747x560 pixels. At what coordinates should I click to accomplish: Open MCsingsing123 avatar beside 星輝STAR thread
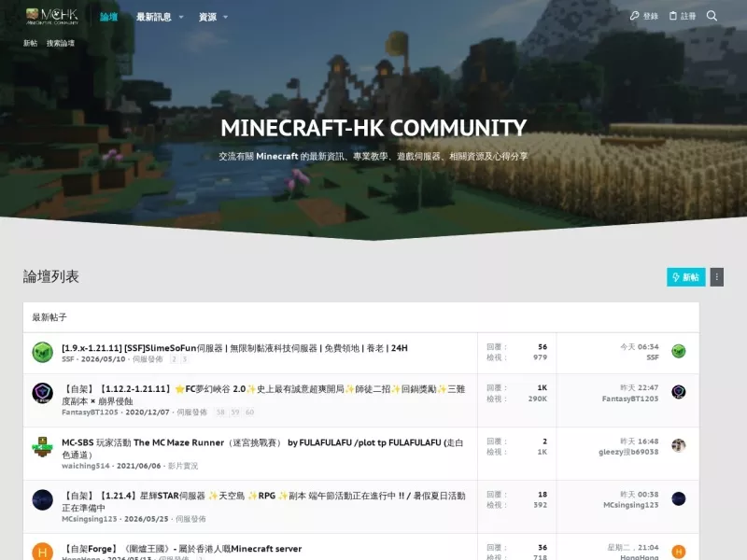click(x=42, y=500)
